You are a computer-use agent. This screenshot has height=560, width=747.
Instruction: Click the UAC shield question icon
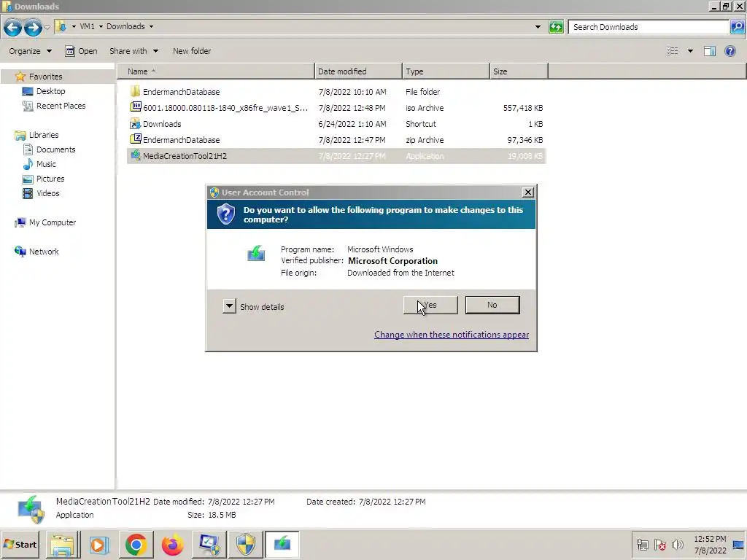pos(226,214)
